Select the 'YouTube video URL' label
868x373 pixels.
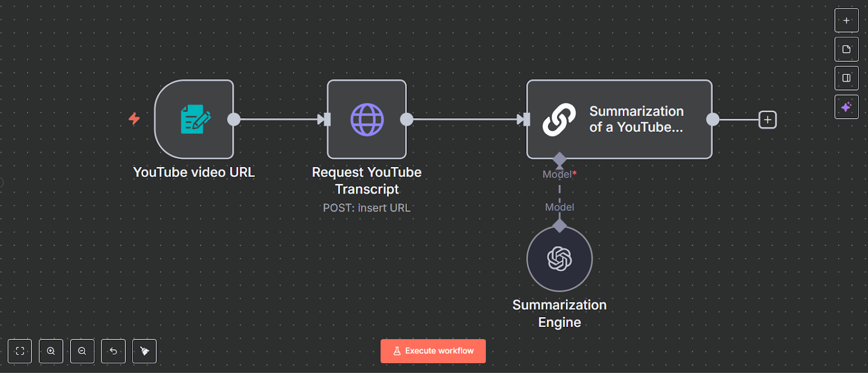[194, 172]
